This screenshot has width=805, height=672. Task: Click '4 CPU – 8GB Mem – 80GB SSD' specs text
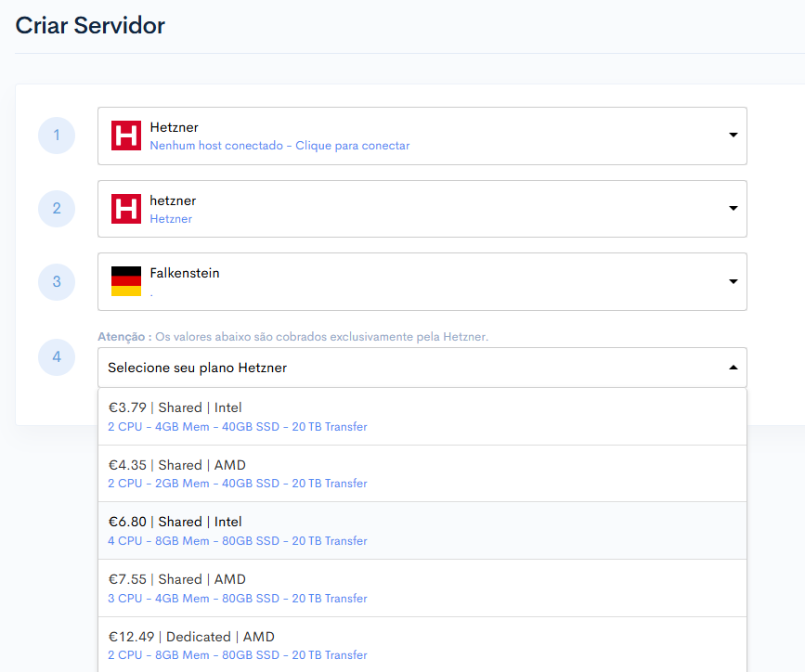coord(193,541)
